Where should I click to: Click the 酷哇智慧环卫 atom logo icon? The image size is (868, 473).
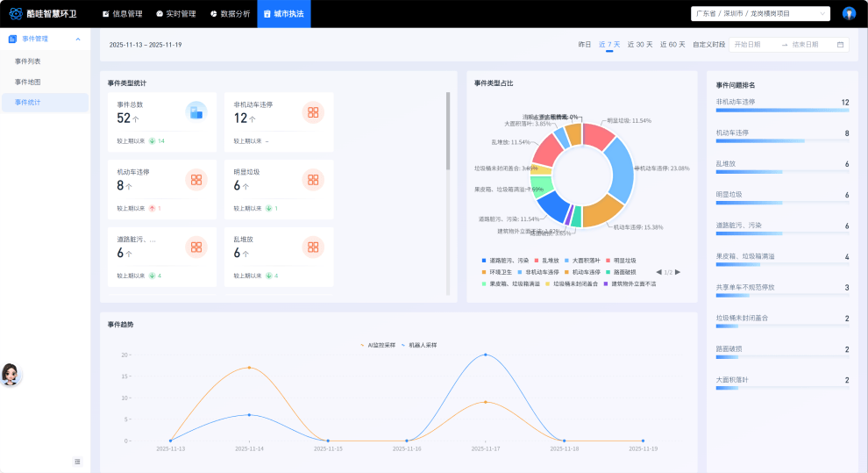click(15, 13)
